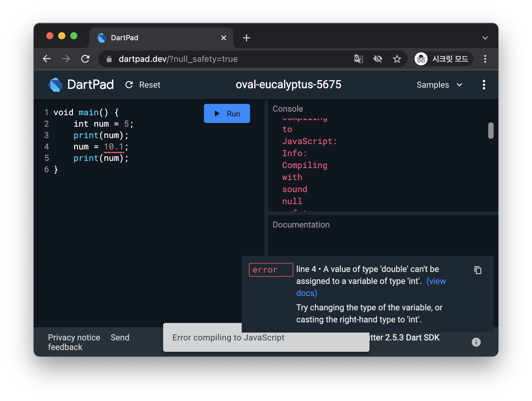Click the 'sound' console output word

tap(295, 189)
